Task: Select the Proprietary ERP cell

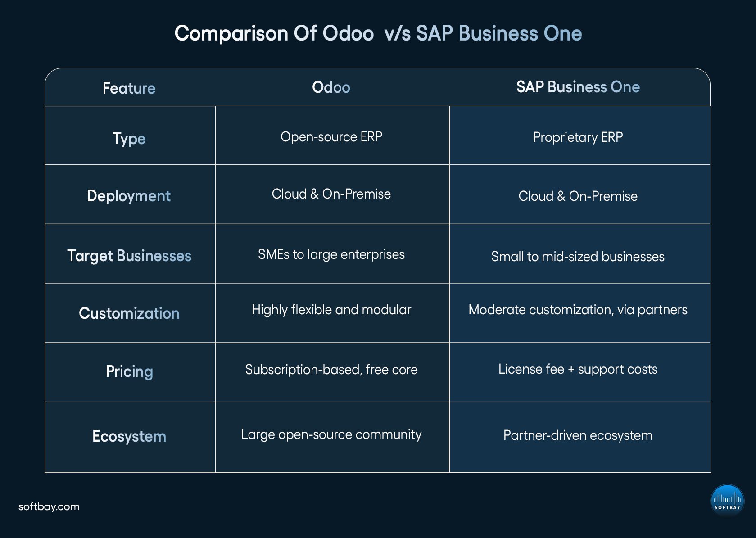Action: pyautogui.click(x=578, y=137)
